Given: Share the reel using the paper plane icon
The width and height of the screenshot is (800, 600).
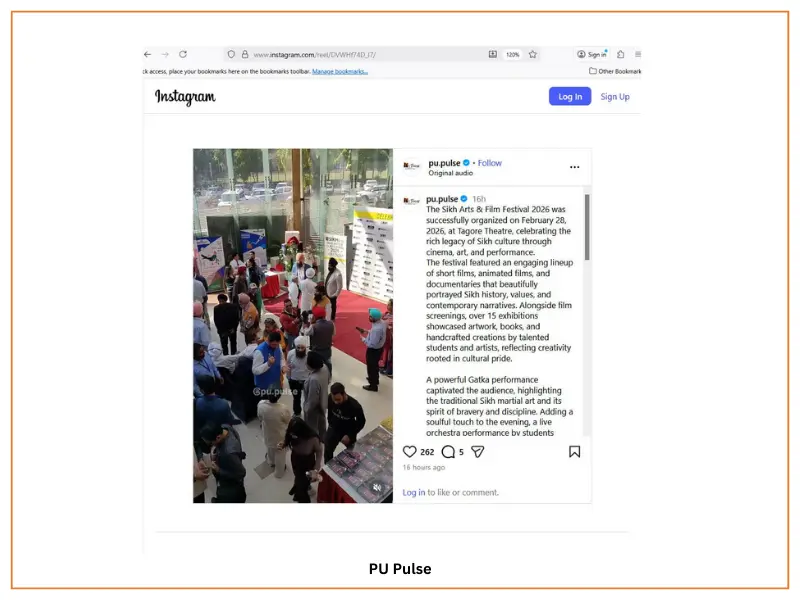Looking at the screenshot, I should pyautogui.click(x=477, y=452).
